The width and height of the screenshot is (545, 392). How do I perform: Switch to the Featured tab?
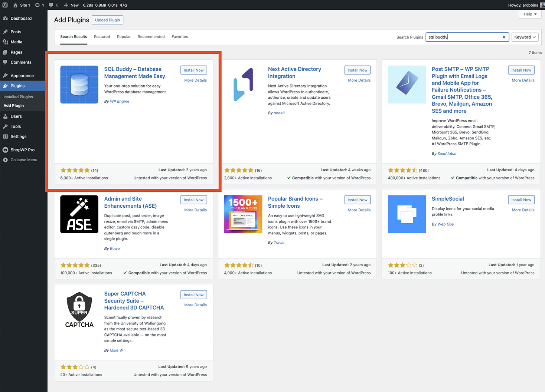coord(102,37)
